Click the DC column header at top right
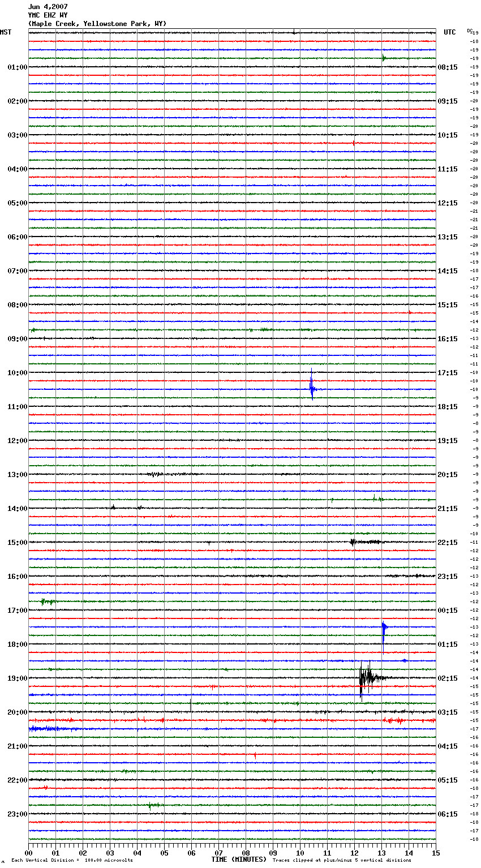The width and height of the screenshot is (481, 868). pyautogui.click(x=470, y=31)
